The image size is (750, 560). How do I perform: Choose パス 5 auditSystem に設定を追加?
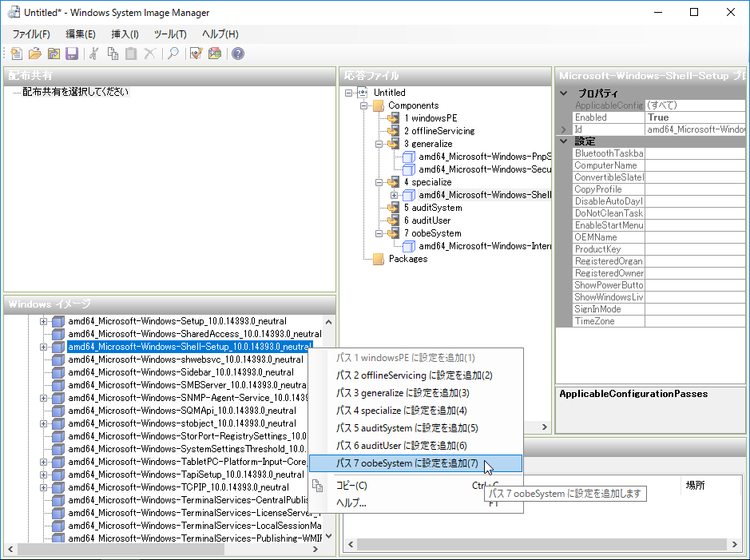point(415,428)
